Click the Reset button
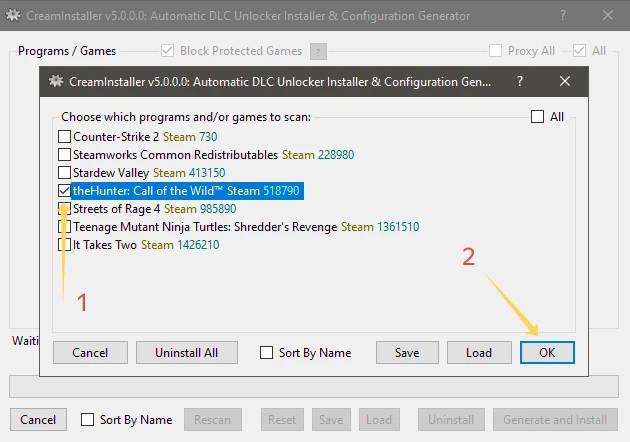This screenshot has width=630, height=442. point(282,419)
